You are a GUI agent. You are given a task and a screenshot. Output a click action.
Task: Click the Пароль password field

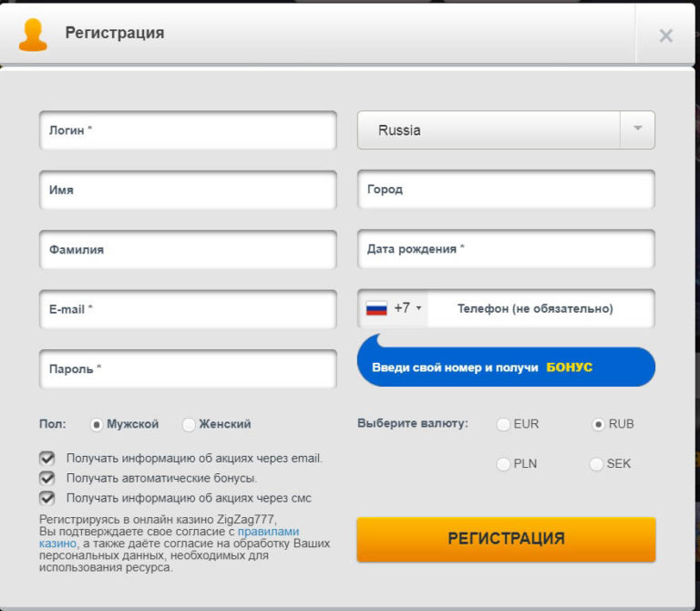(x=188, y=368)
